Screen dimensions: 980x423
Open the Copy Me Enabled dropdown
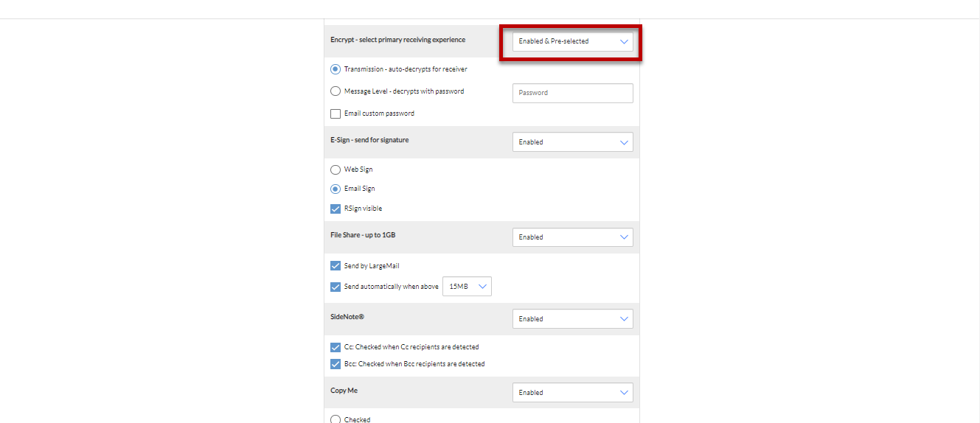[x=572, y=393]
